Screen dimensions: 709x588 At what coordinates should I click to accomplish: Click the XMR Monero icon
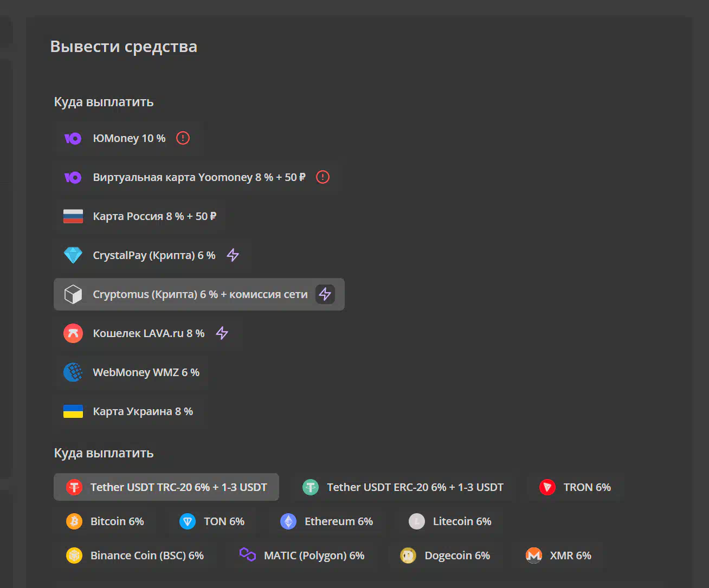[534, 555]
